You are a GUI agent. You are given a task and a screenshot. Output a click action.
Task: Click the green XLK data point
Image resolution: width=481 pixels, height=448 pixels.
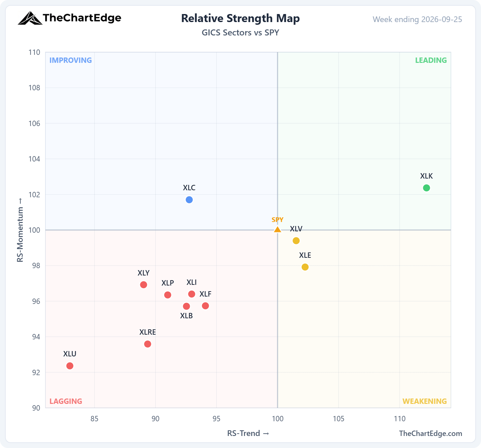coord(427,188)
